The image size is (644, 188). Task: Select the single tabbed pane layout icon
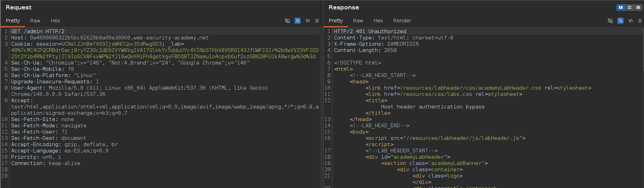[x=638, y=7]
